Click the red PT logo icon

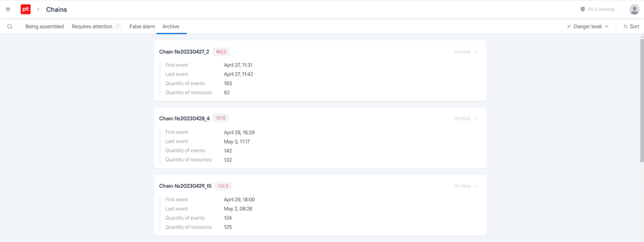(26, 9)
